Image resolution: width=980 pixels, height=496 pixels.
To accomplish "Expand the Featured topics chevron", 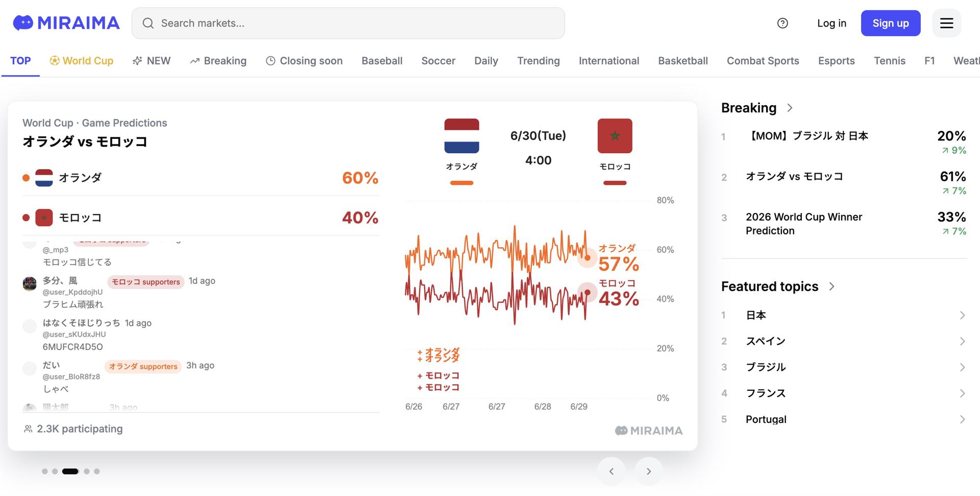I will coord(831,287).
